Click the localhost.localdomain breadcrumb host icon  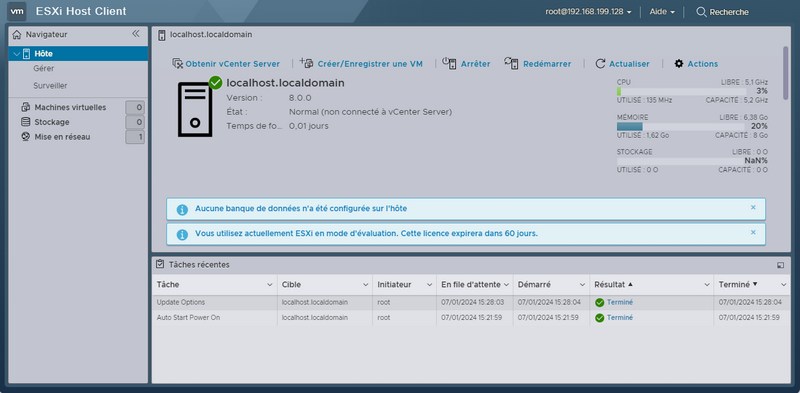pos(162,35)
